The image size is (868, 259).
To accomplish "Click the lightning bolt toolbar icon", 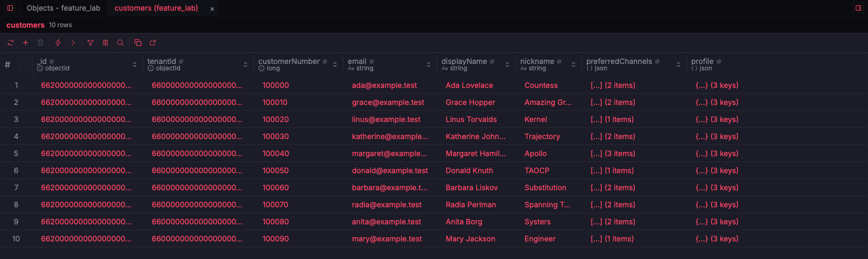I will 58,43.
